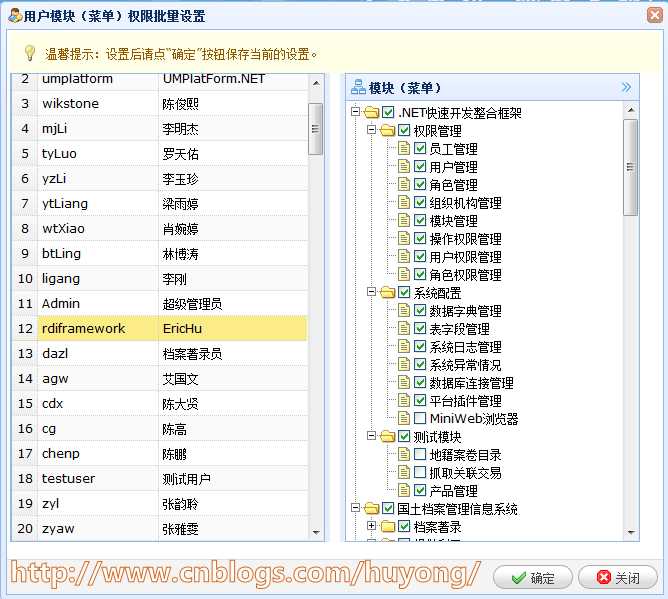Expand the 档案著录 tree node
Screen dimensions: 668x599
point(371,526)
